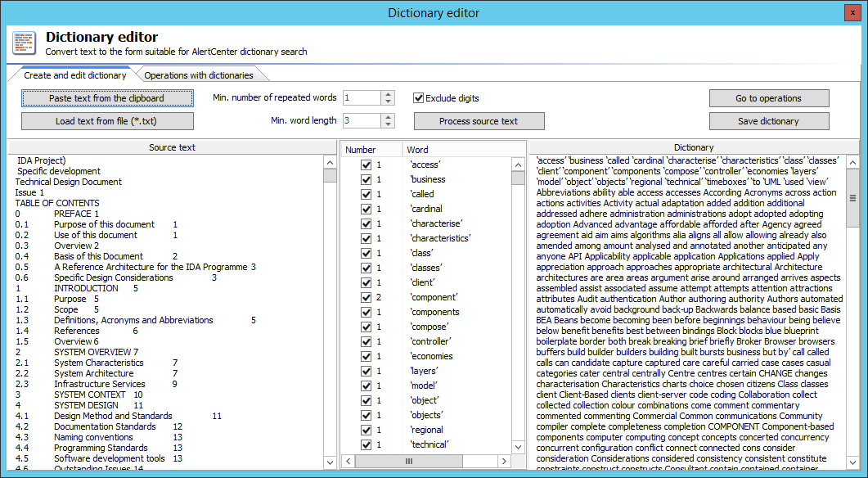Switch to the Create and edit dictionary tab
Viewport: 868px width, 478px height.
tap(74, 75)
